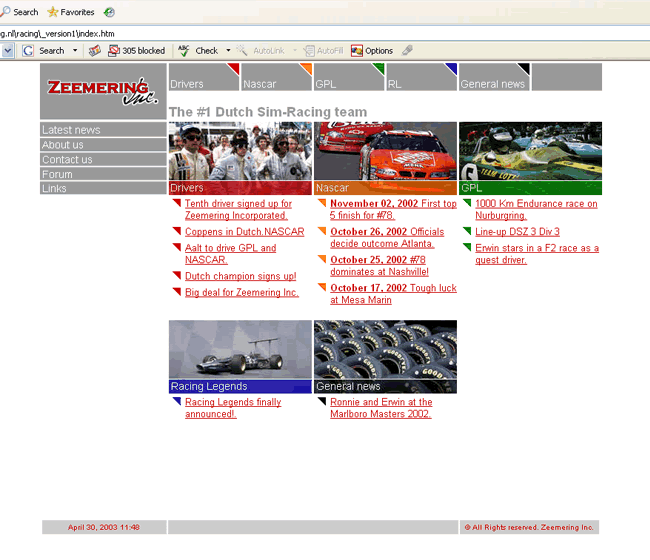Click the 305 blocked popup blocker

(136, 51)
